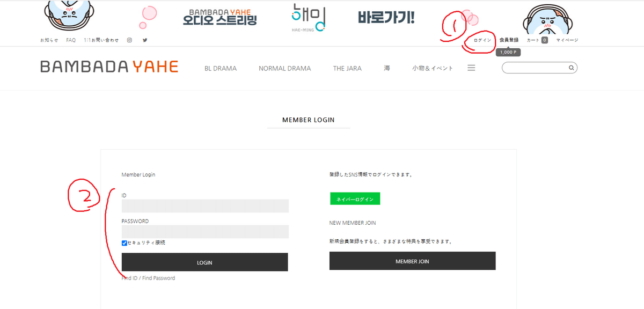Open the THE JARA menu
This screenshot has height=309, width=644.
(x=347, y=68)
